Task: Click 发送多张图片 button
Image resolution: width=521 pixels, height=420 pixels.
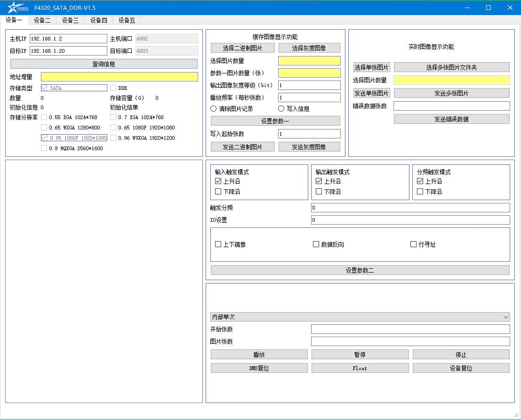Action: [x=451, y=93]
